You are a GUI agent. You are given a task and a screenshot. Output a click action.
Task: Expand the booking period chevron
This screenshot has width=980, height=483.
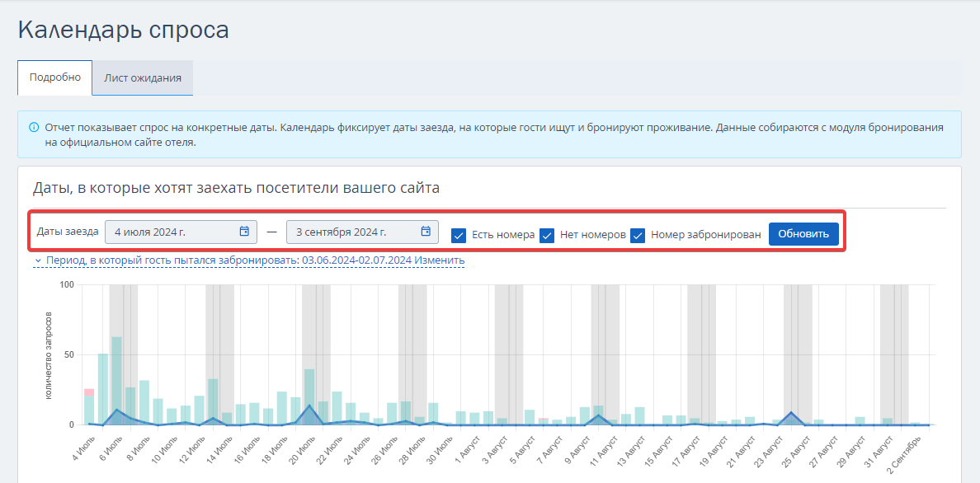tap(38, 260)
